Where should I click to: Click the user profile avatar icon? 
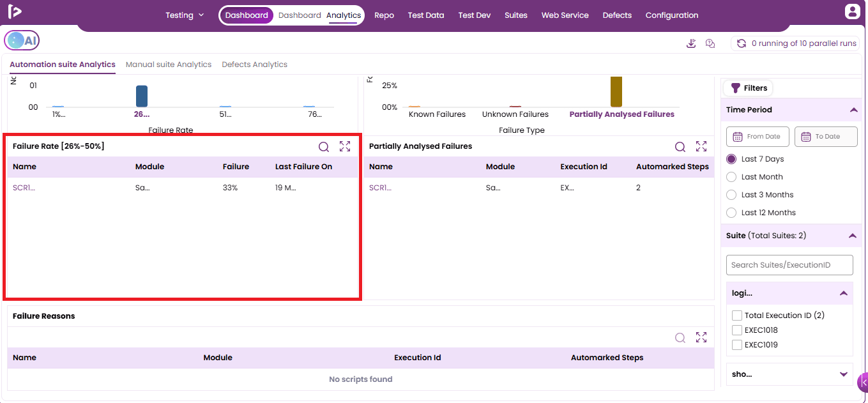pyautogui.click(x=853, y=11)
